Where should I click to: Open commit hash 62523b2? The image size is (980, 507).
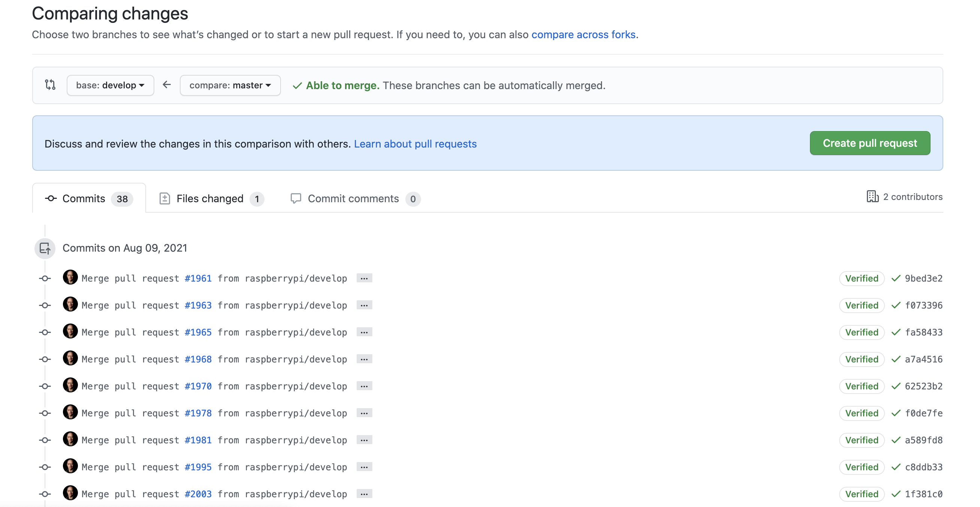click(x=923, y=386)
